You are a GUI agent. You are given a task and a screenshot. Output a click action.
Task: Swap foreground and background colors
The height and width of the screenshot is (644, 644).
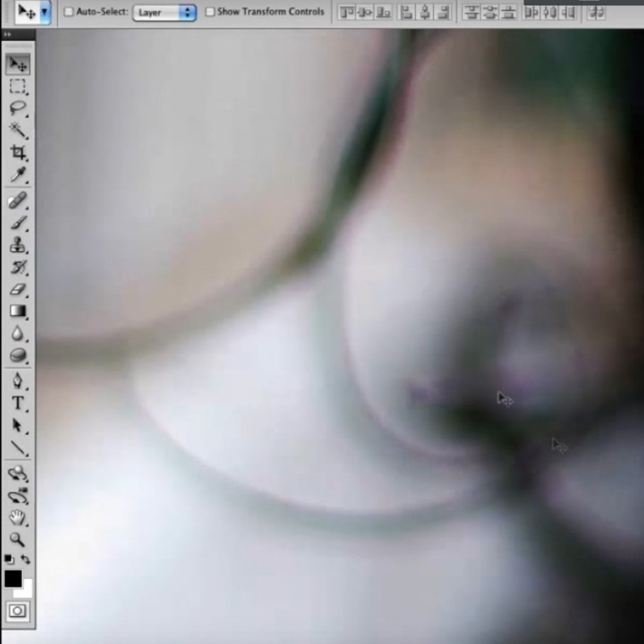point(25,559)
